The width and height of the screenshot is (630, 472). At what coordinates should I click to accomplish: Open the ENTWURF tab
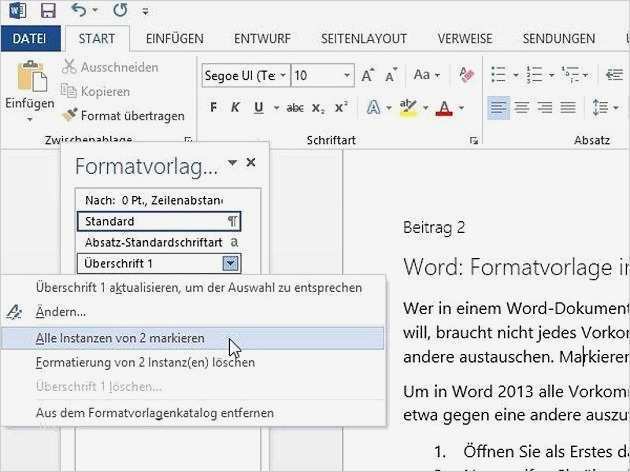click(x=262, y=39)
